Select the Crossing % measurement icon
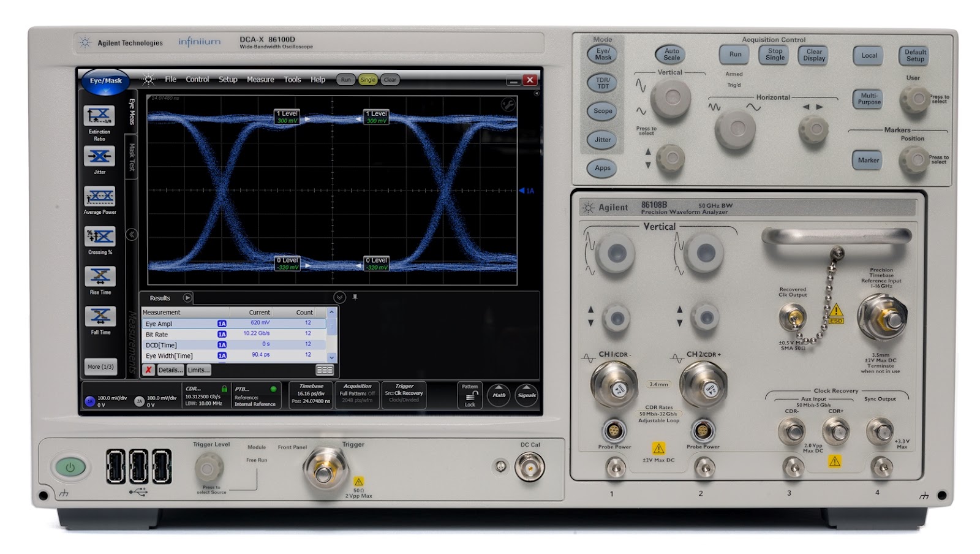This screenshot has height=554, width=980. (x=100, y=236)
